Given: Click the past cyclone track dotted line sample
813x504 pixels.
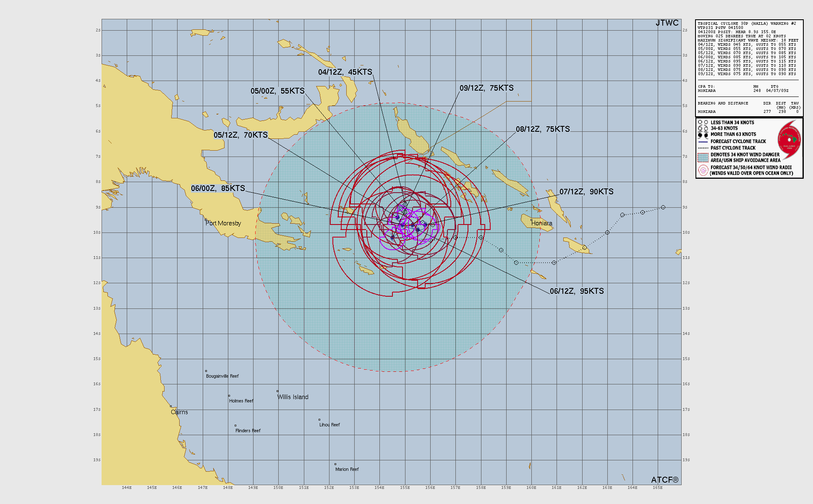Looking at the screenshot, I should click(703, 148).
